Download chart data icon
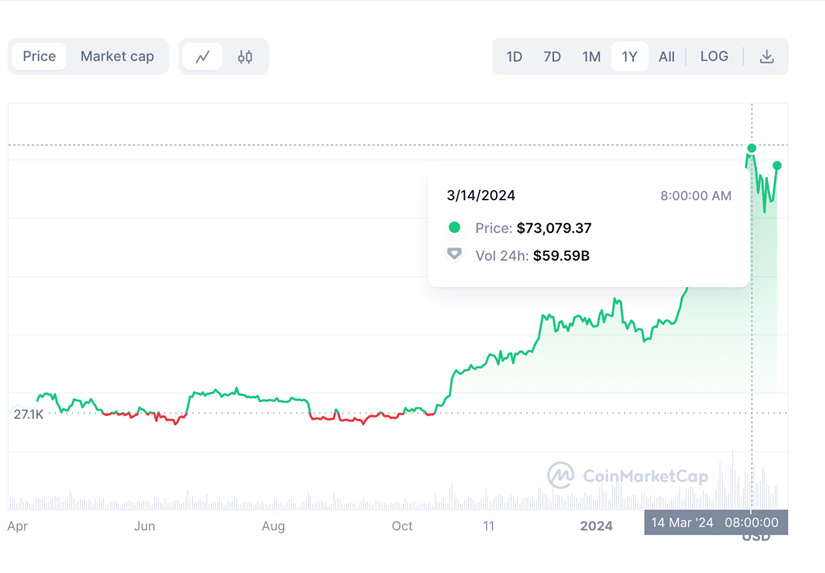This screenshot has width=825, height=573. (767, 57)
